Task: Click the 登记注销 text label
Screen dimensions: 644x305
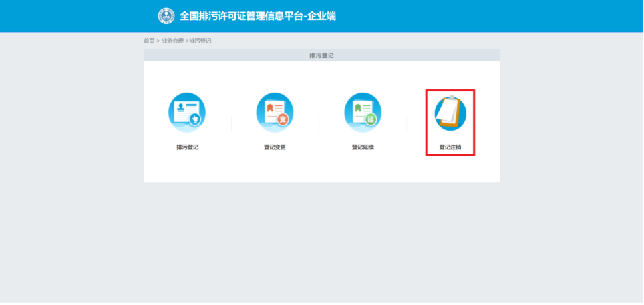Action: point(450,147)
